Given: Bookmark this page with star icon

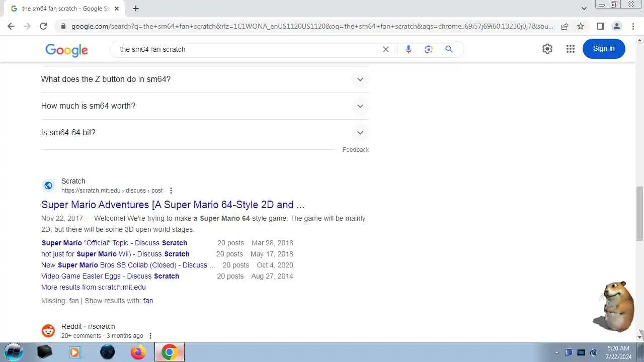Looking at the screenshot, I should (x=581, y=26).
